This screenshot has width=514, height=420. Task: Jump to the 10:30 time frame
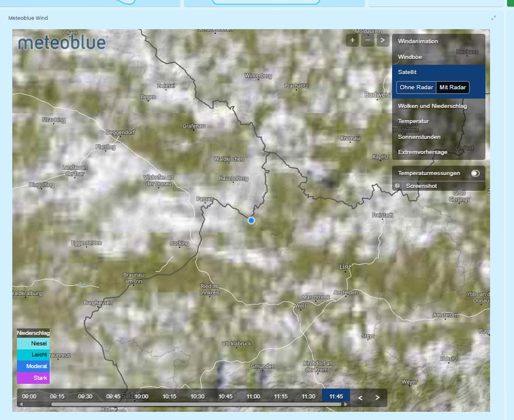[x=197, y=396]
